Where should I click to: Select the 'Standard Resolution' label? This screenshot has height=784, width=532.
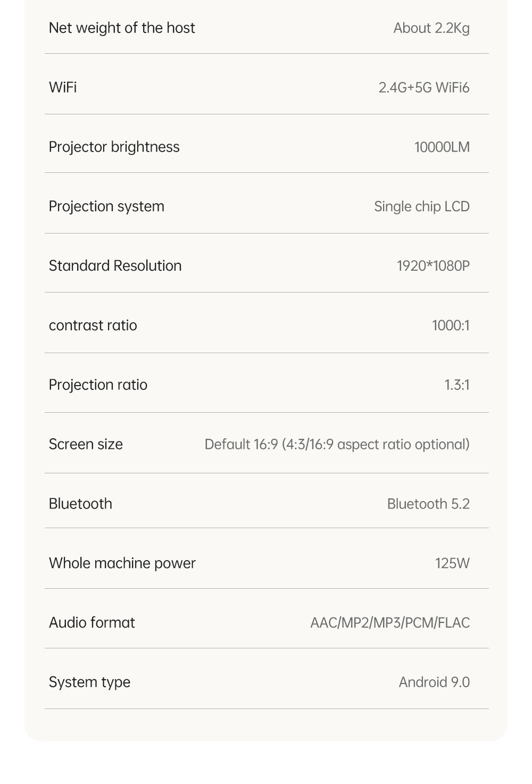click(x=115, y=266)
